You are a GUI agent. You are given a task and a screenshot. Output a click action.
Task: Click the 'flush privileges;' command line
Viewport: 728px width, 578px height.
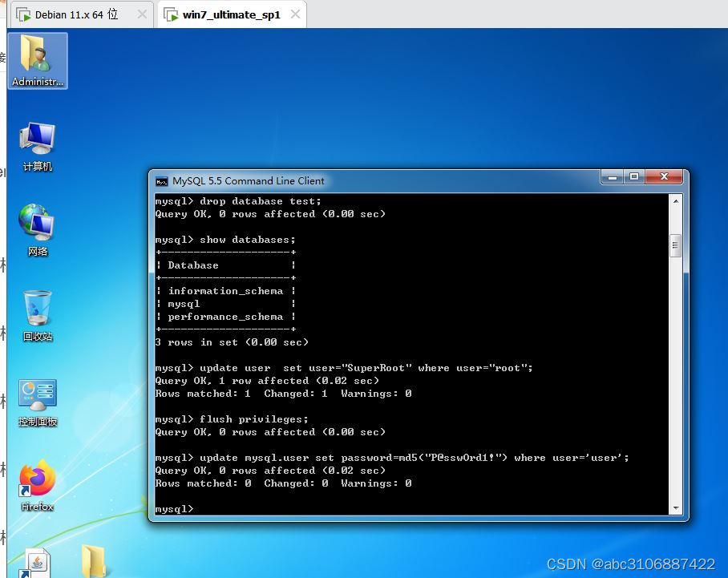pyautogui.click(x=232, y=420)
